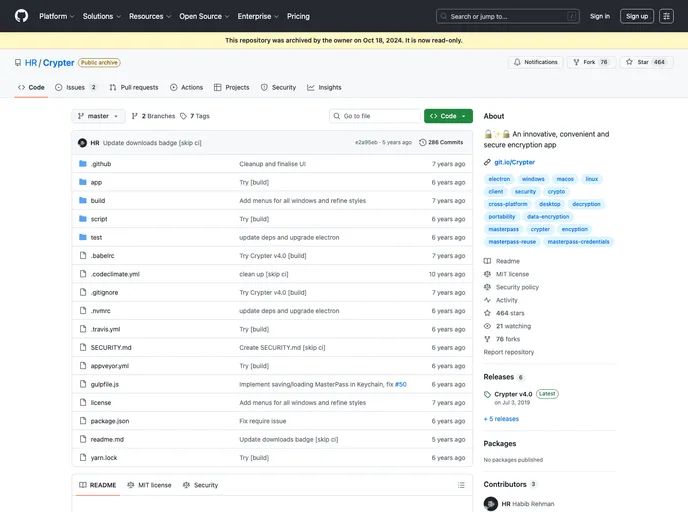The height and width of the screenshot is (512, 688).
Task: Click the history clock icon beside 286 Commits
Action: pyautogui.click(x=423, y=143)
